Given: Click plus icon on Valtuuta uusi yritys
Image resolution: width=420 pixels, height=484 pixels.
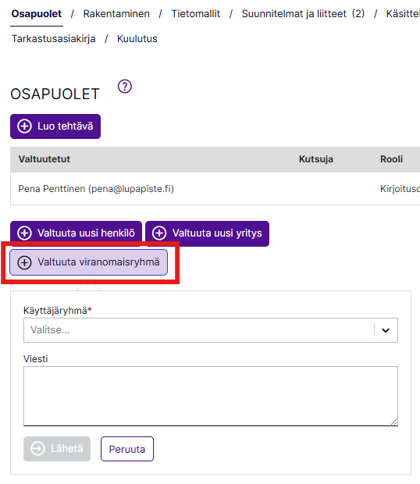Looking at the screenshot, I should 159,233.
